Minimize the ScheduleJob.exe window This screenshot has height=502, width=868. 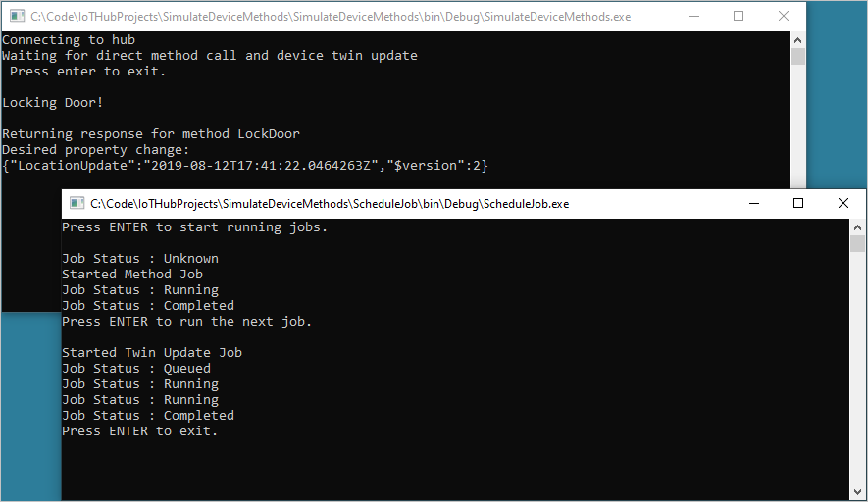[x=754, y=203]
